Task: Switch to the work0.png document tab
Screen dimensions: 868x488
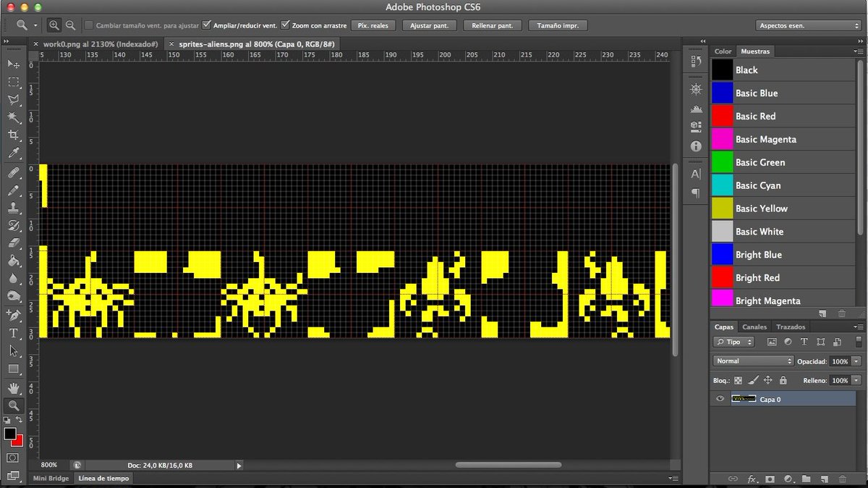Action: coord(101,44)
